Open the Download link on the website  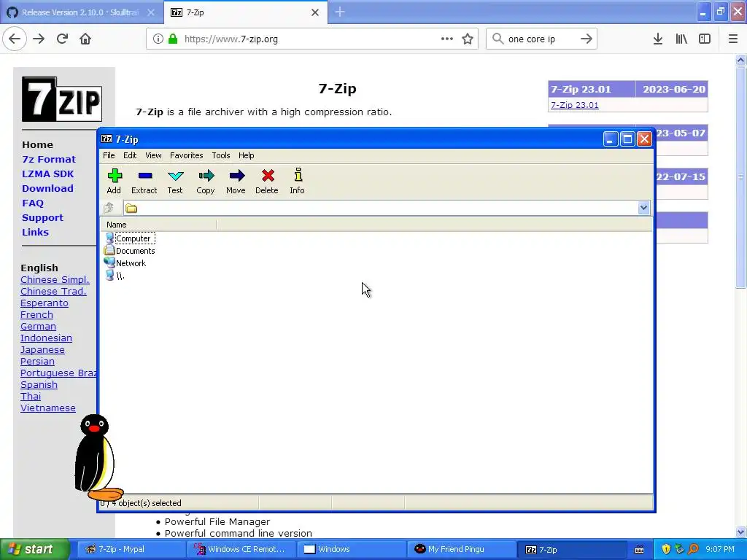point(47,188)
